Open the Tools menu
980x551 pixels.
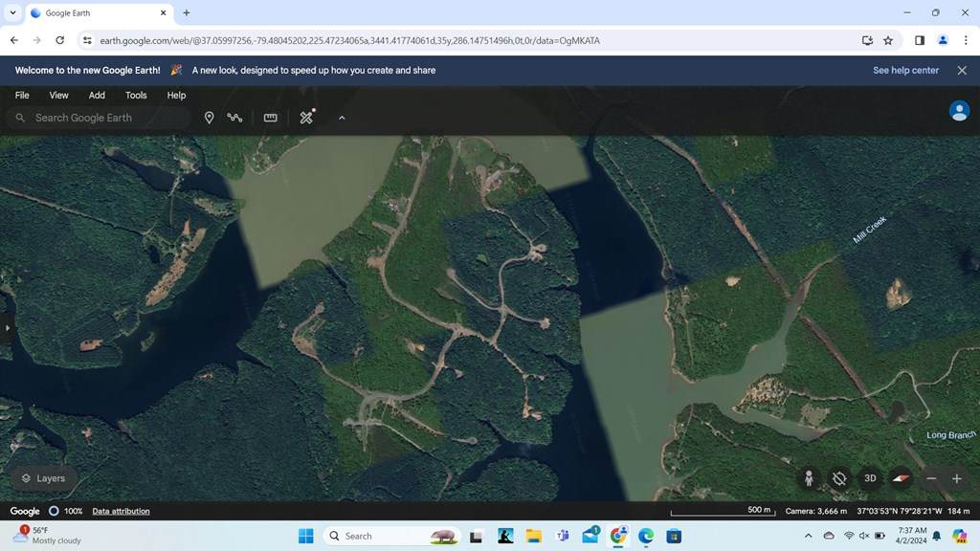point(136,96)
